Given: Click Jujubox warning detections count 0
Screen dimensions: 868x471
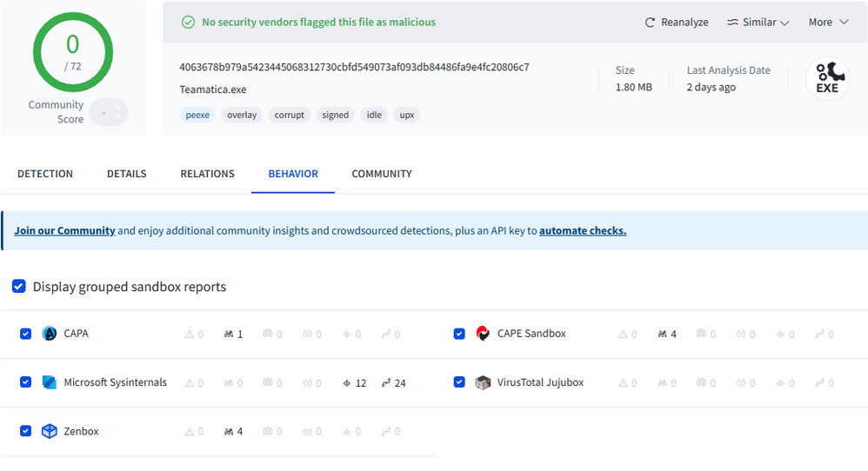Looking at the screenshot, I should pos(628,382).
